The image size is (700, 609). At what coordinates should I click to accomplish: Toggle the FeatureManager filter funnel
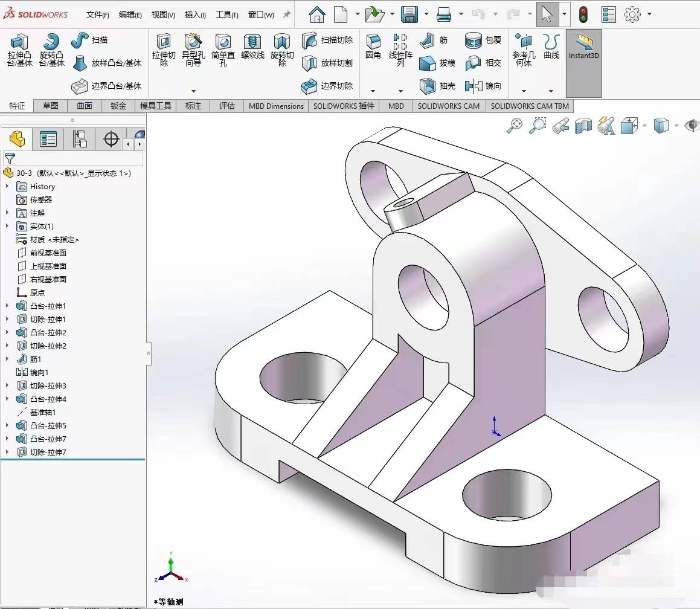(x=10, y=158)
